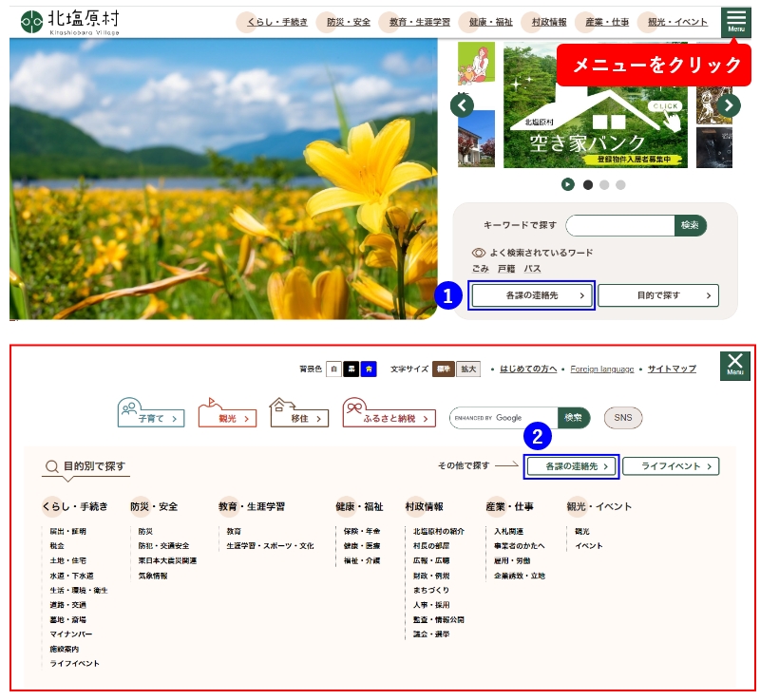Click the carousel next arrow icon
760x700 pixels.
728,105
